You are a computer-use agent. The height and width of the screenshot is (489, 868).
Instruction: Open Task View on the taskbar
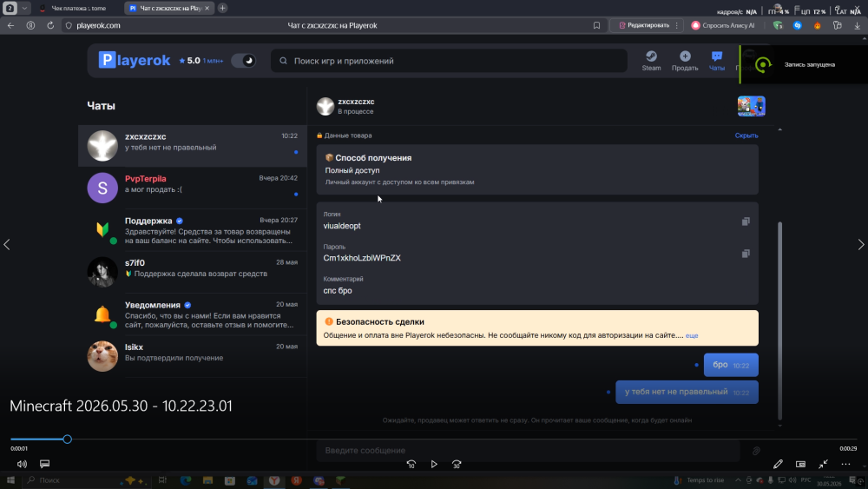pyautogui.click(x=162, y=480)
